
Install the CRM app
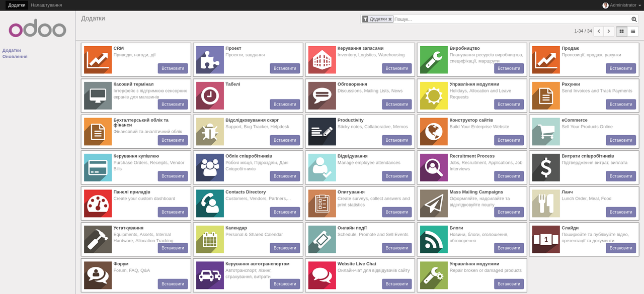tap(173, 68)
